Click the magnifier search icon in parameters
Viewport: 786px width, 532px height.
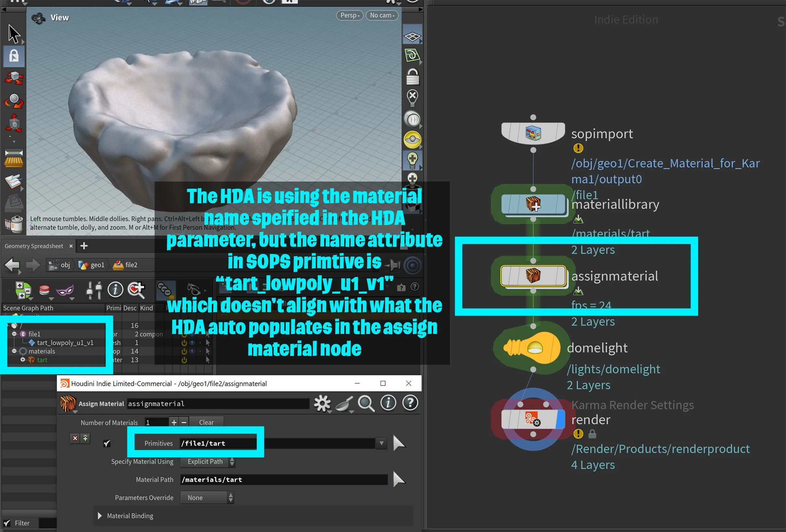(366, 403)
